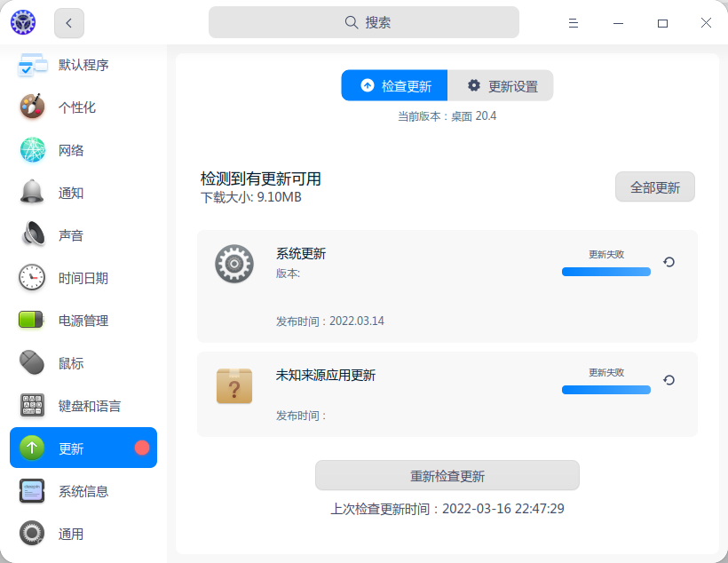Open the title bar hamburger menu
Viewport: 728px width, 563px height.
(x=574, y=23)
